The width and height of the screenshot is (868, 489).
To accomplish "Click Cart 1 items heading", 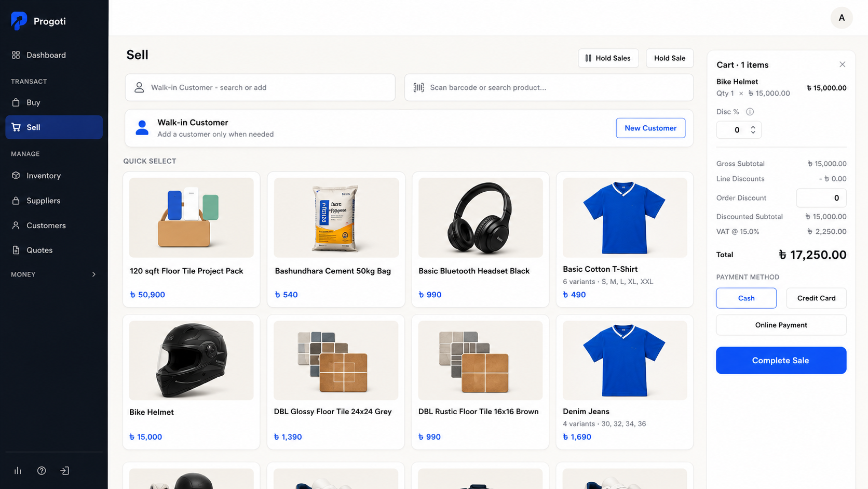I will coord(742,65).
